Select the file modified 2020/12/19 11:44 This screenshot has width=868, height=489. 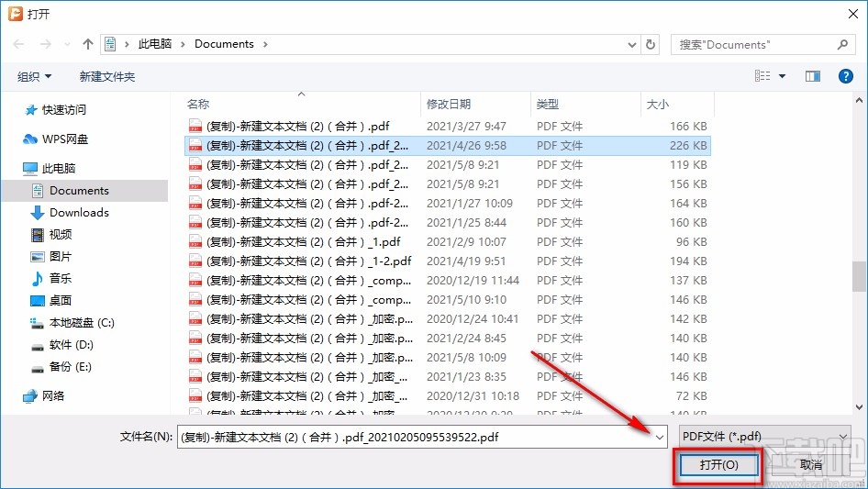click(x=448, y=281)
